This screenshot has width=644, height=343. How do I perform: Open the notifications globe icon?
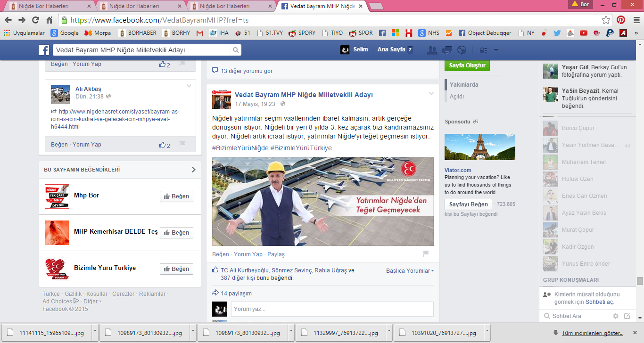point(462,50)
